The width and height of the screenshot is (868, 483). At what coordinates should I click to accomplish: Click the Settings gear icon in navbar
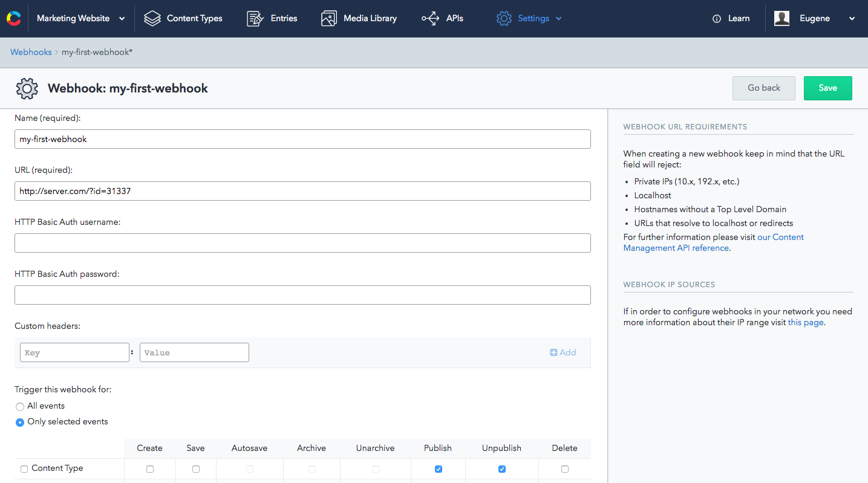(x=504, y=19)
